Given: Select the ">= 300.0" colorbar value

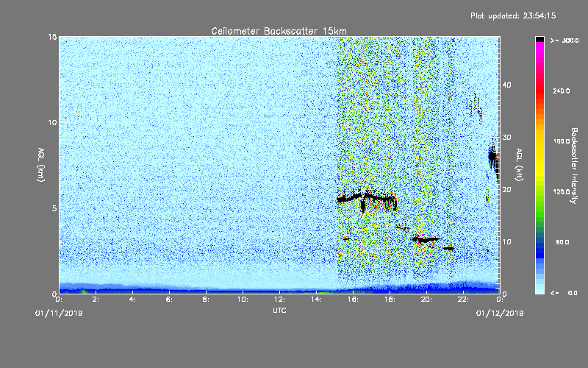Looking at the screenshot, I should click(564, 40).
